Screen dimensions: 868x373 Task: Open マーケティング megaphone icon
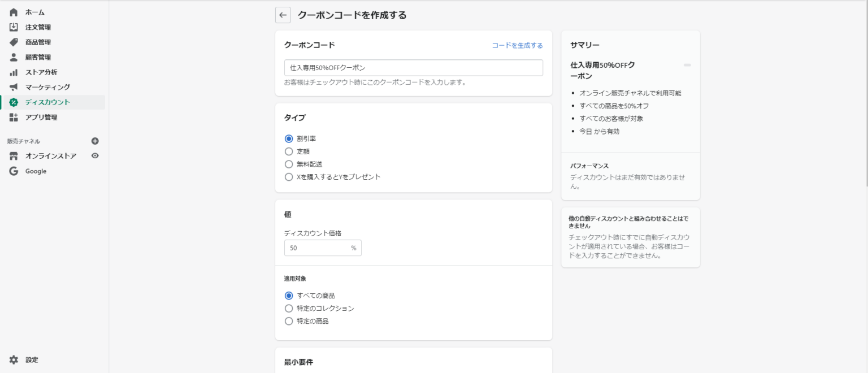click(14, 87)
